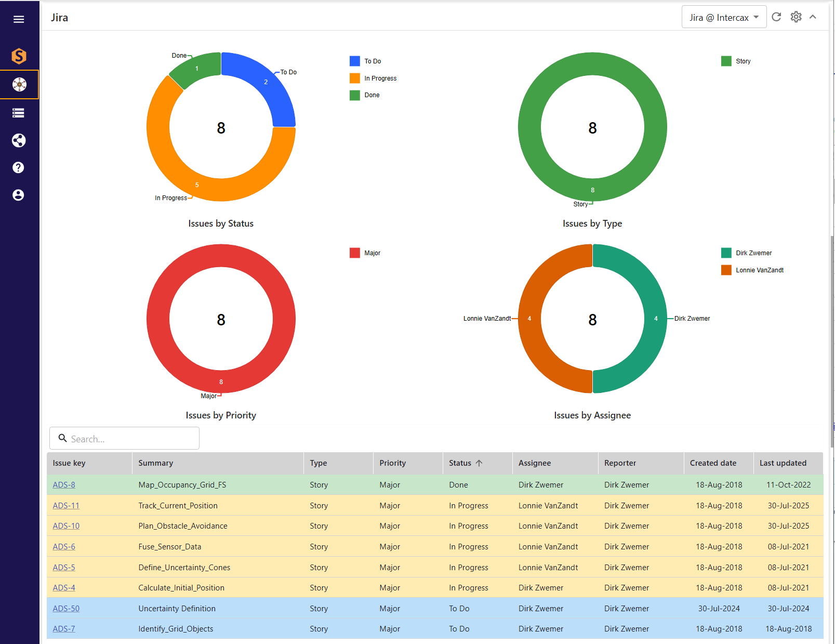Open the hamburger menu in sidebar

(x=19, y=19)
